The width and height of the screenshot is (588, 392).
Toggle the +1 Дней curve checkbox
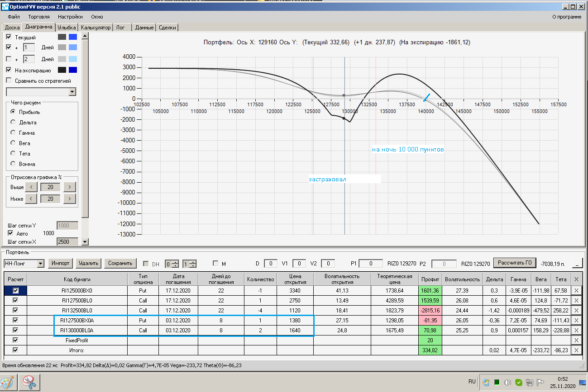click(9, 47)
